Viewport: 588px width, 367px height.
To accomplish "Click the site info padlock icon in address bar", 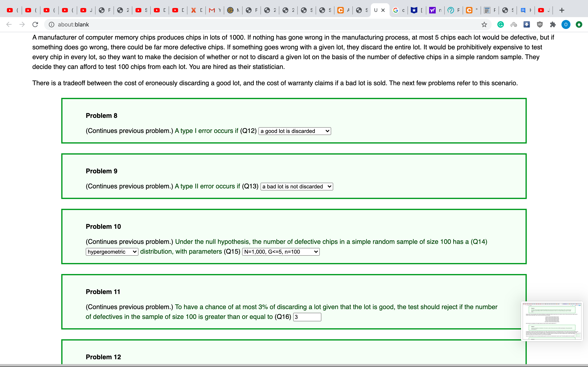I will click(x=51, y=24).
